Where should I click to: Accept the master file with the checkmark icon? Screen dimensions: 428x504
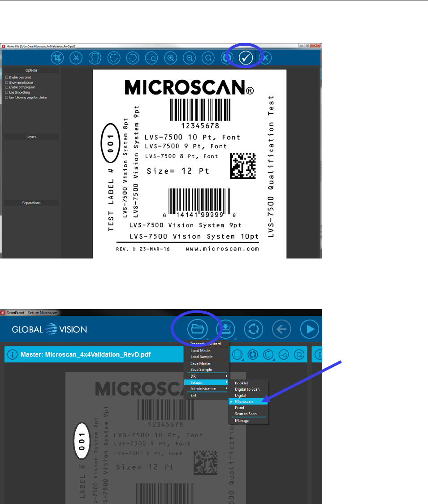(x=246, y=58)
